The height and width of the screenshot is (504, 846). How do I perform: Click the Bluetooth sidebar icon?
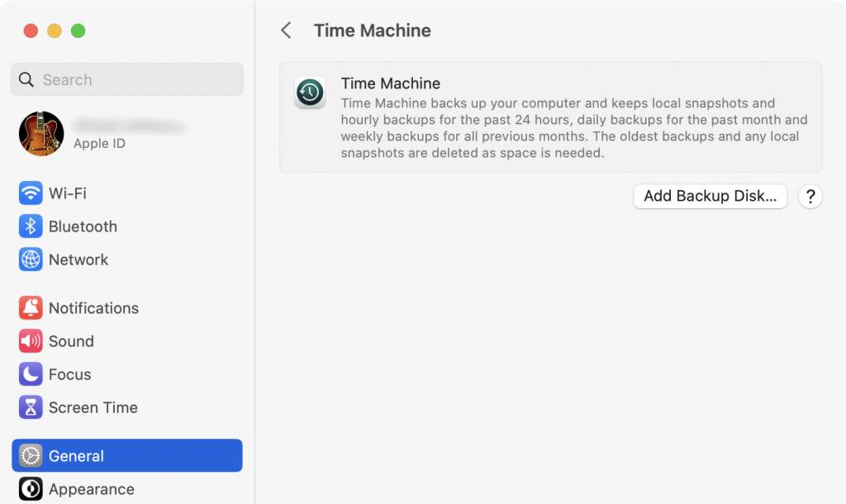(31, 226)
